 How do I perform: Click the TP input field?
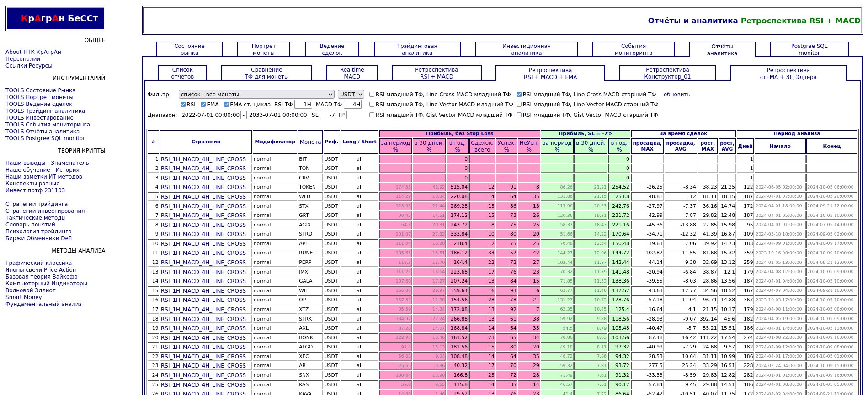tap(354, 115)
